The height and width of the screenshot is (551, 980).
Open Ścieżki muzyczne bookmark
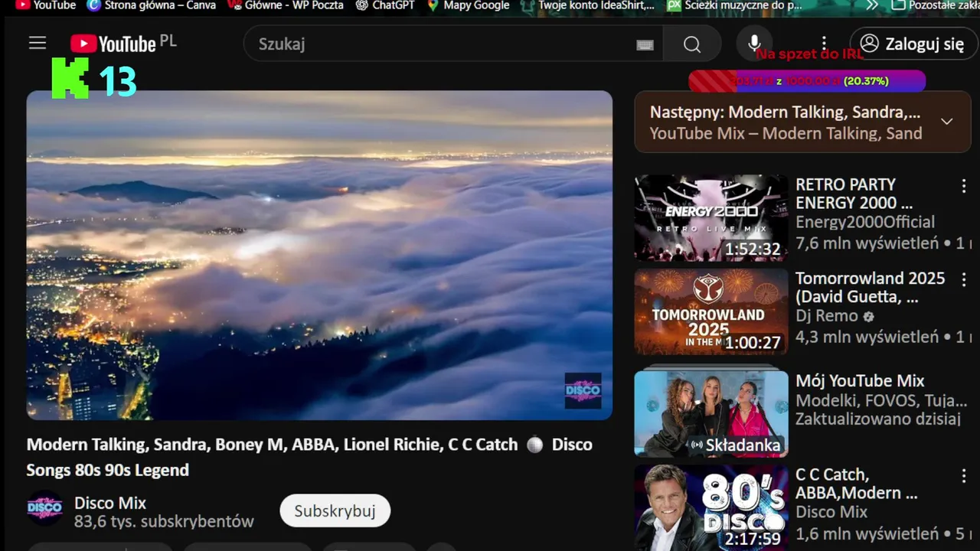(735, 5)
